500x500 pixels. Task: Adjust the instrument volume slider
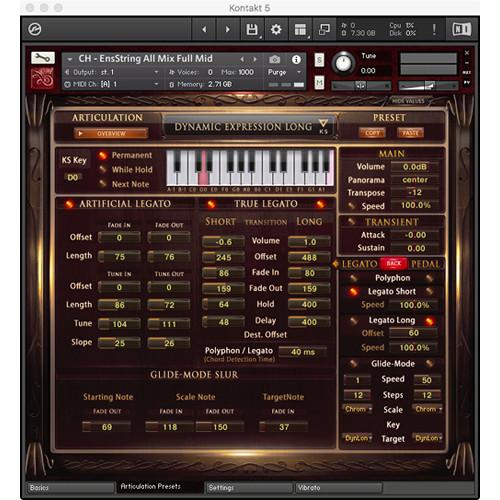(428, 86)
